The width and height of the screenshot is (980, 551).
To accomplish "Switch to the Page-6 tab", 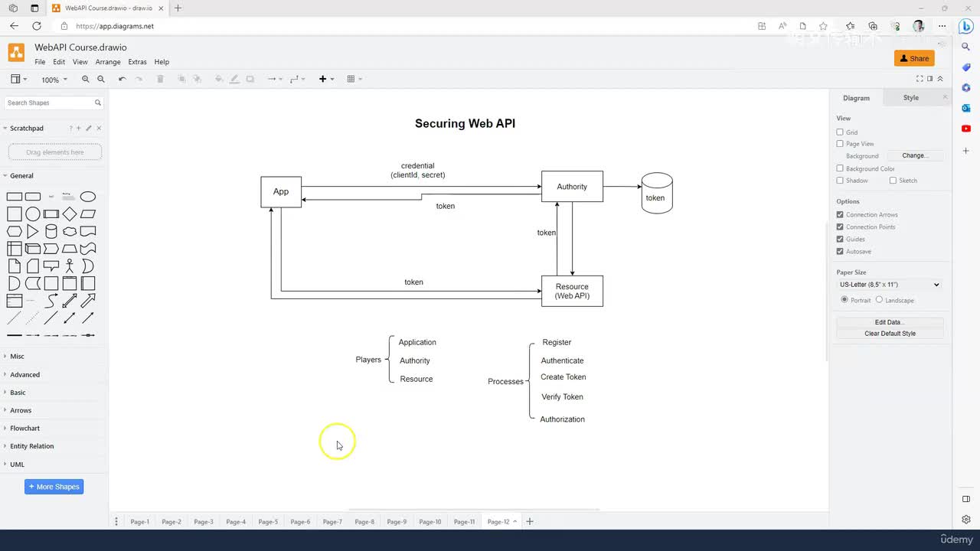I will (x=300, y=522).
